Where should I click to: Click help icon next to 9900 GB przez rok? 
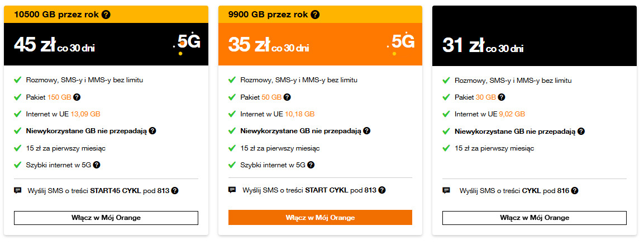click(x=314, y=15)
